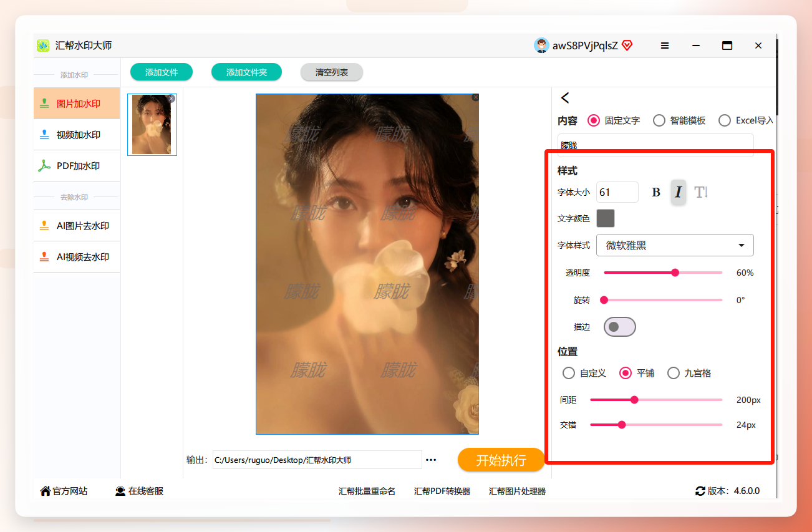This screenshot has width=812, height=532.
Task: Switch to AI视频去水印 menu item
Action: click(x=77, y=257)
